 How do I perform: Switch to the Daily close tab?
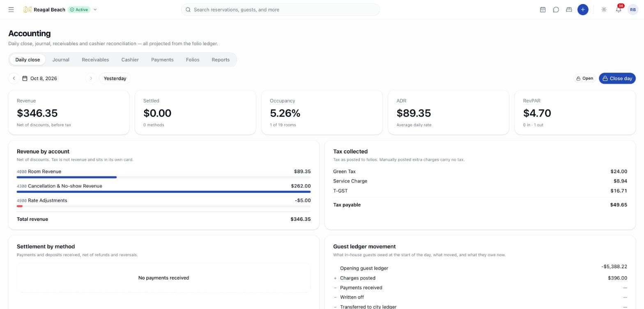point(28,60)
